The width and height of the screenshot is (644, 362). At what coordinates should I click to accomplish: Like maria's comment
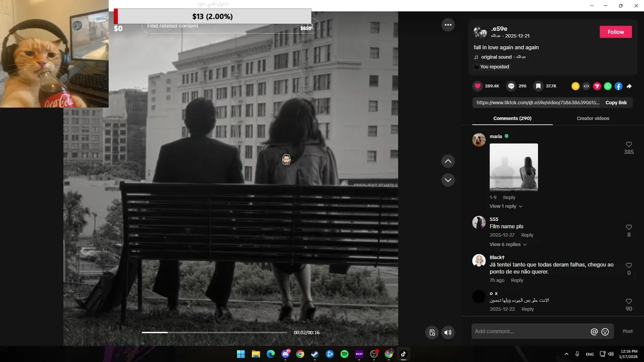point(629,145)
